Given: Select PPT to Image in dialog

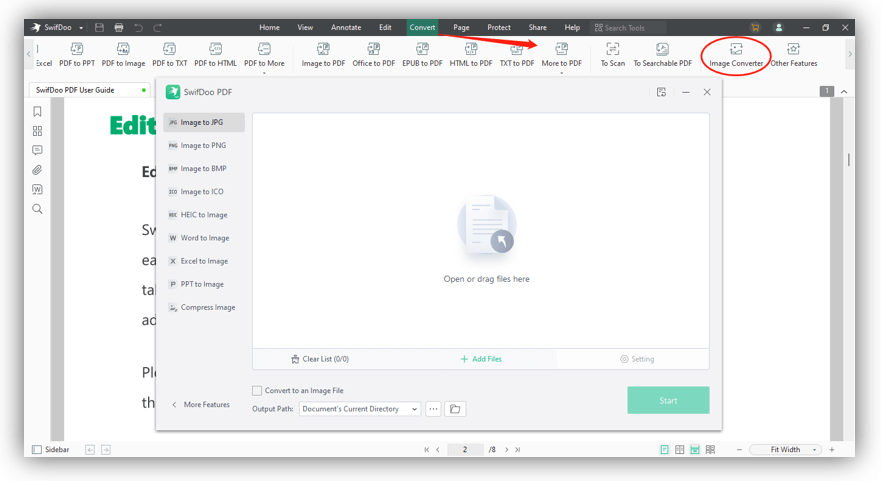Looking at the screenshot, I should (x=204, y=284).
